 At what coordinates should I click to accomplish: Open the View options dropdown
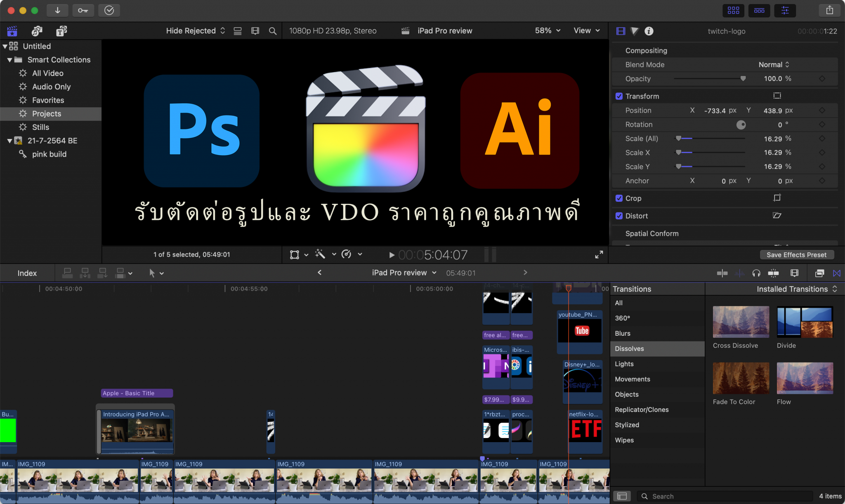586,31
